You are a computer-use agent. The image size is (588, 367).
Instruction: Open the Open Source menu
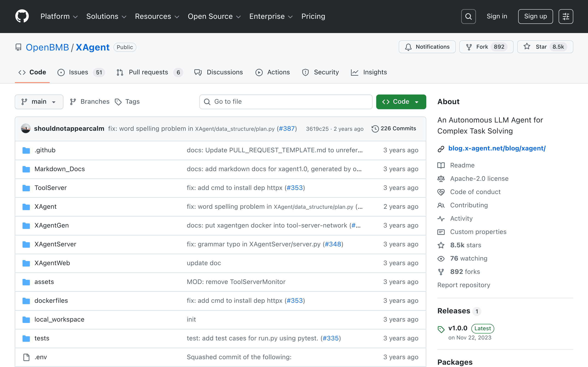[214, 16]
